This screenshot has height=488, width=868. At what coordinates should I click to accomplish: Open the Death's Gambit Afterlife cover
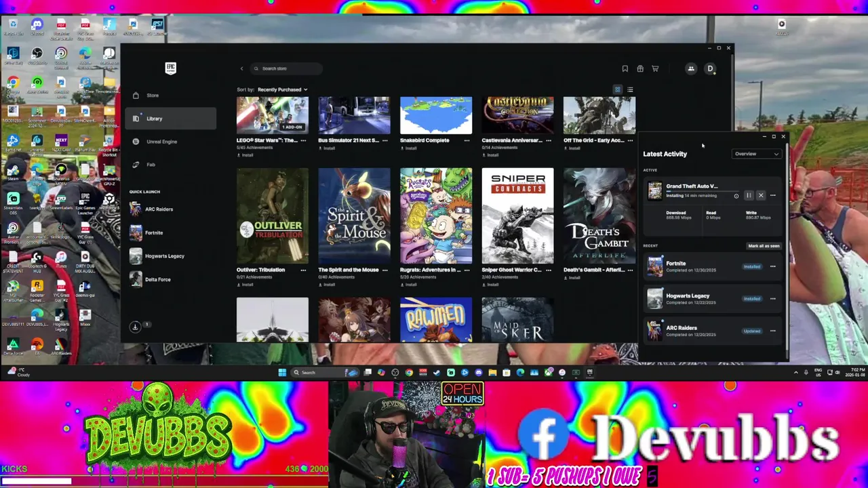click(x=599, y=216)
